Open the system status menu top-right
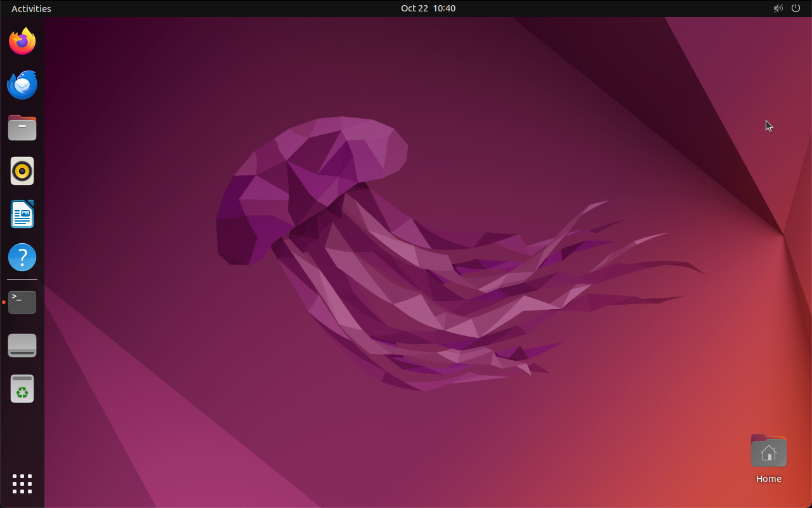Screen dimensions: 812x508 click(787, 8)
